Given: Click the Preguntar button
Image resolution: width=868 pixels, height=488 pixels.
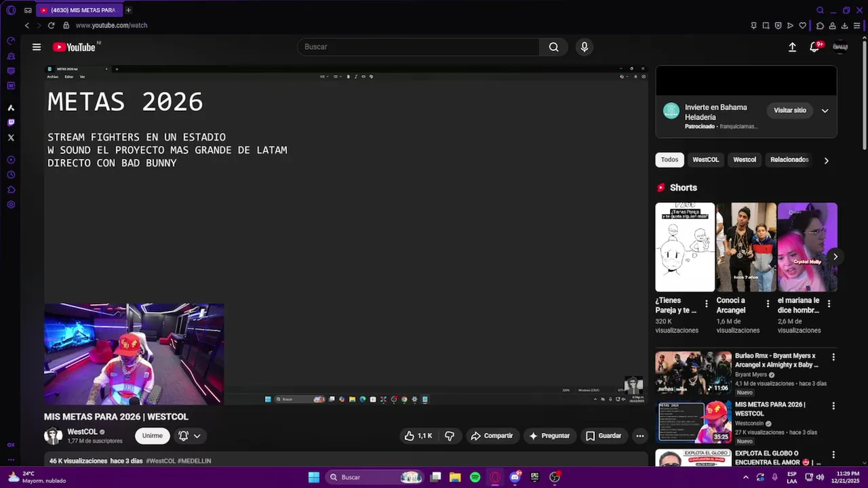Looking at the screenshot, I should point(549,436).
